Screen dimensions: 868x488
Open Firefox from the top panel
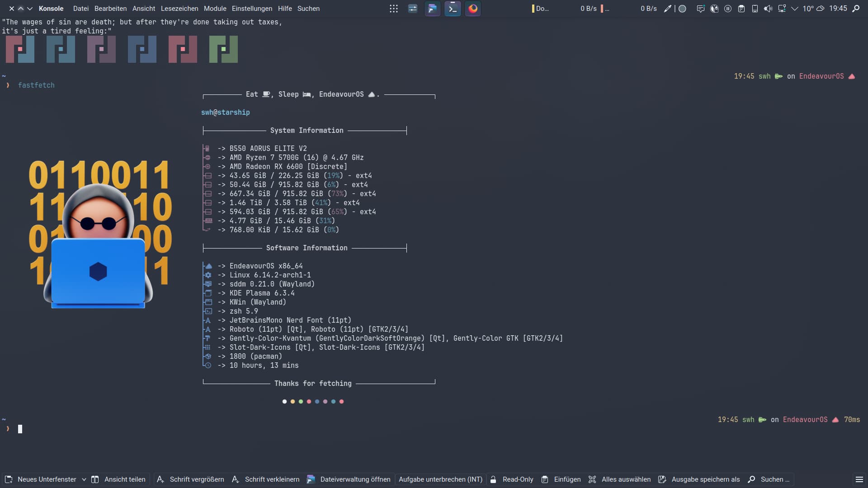[x=473, y=9]
